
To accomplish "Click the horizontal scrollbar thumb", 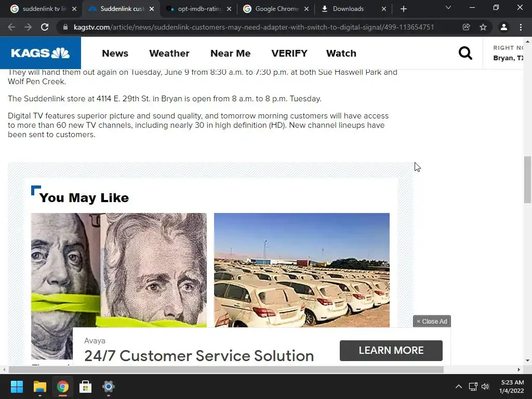I will (x=226, y=369).
